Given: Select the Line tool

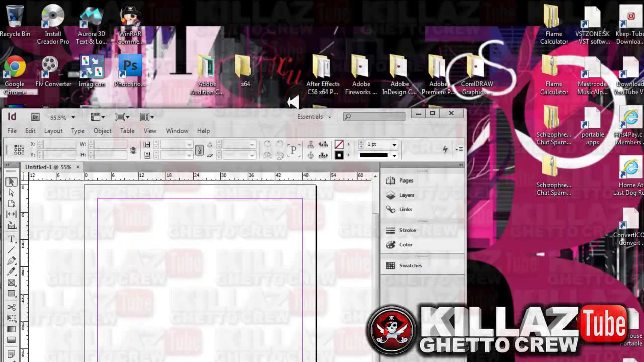Looking at the screenshot, I should pos(11,250).
